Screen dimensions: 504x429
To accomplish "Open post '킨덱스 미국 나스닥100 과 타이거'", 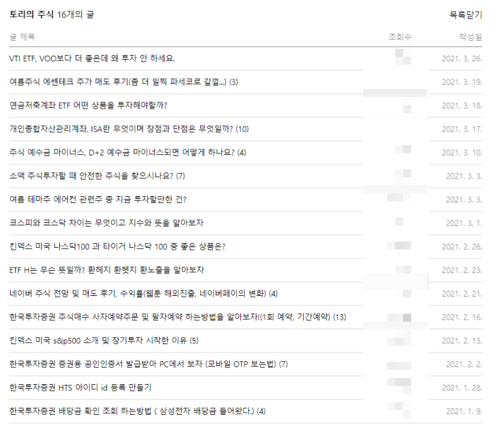I will click(117, 246).
